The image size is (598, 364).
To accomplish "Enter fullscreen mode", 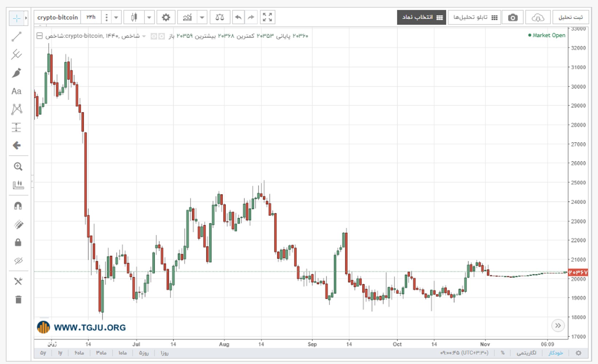I will tap(268, 17).
